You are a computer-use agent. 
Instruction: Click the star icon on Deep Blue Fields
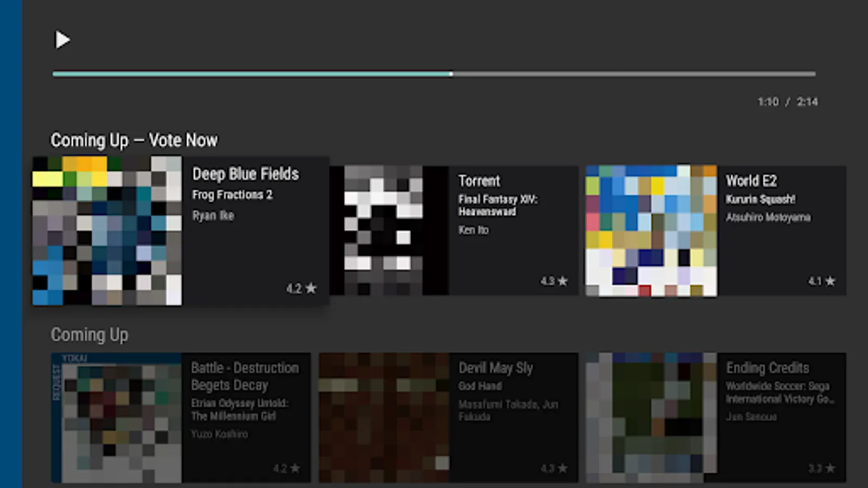[311, 288]
